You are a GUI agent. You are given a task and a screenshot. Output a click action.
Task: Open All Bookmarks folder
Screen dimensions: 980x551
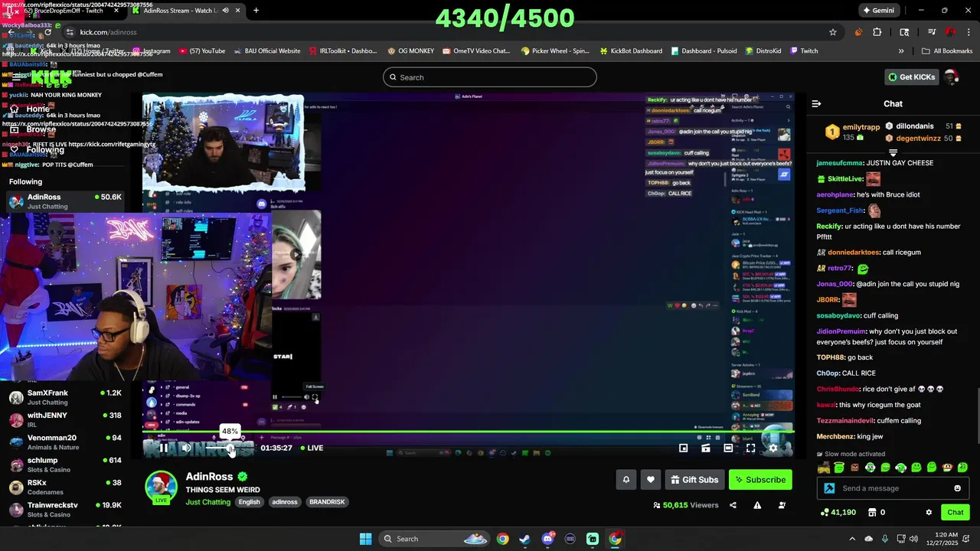pos(947,51)
